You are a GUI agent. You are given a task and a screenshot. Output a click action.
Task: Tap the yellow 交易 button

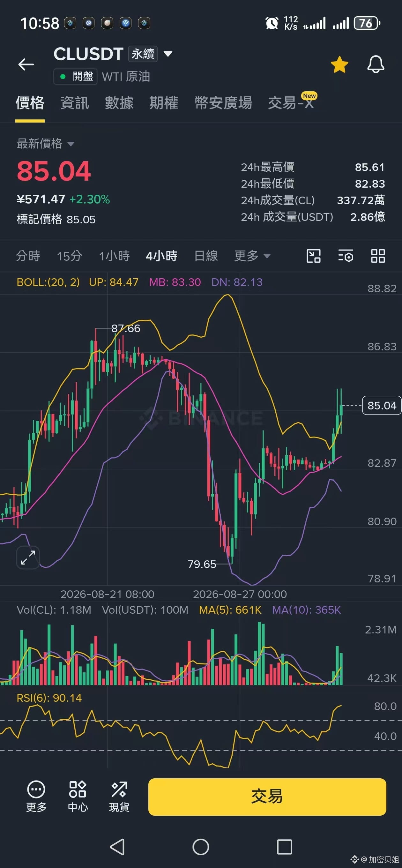[267, 797]
